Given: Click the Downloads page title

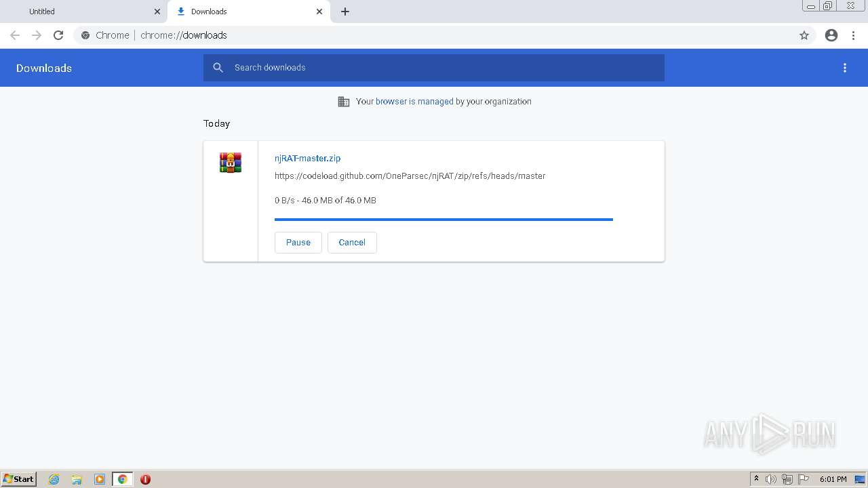Looking at the screenshot, I should (44, 68).
